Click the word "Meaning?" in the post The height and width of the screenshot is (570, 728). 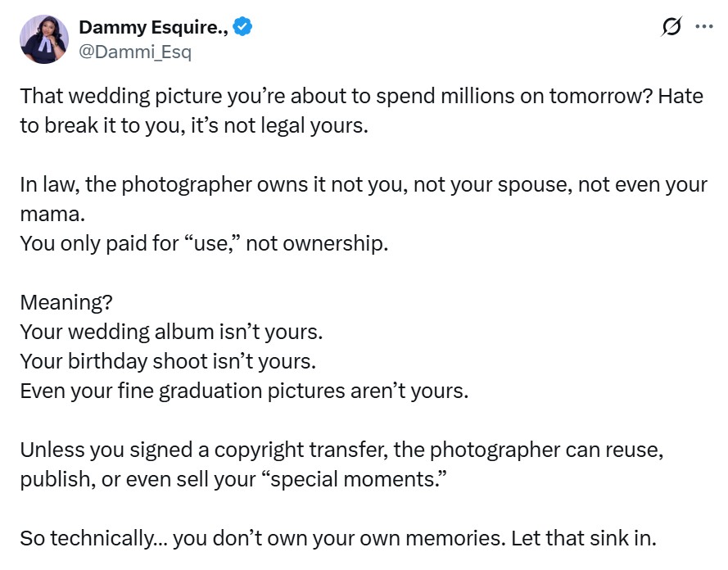[66, 302]
